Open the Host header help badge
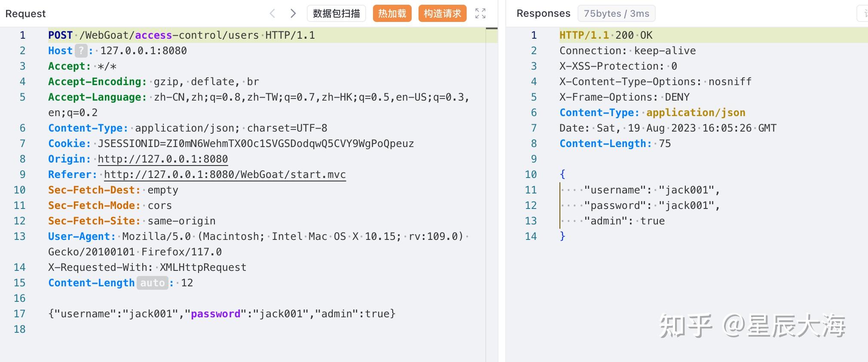Viewport: 868px width, 362px height. click(81, 51)
